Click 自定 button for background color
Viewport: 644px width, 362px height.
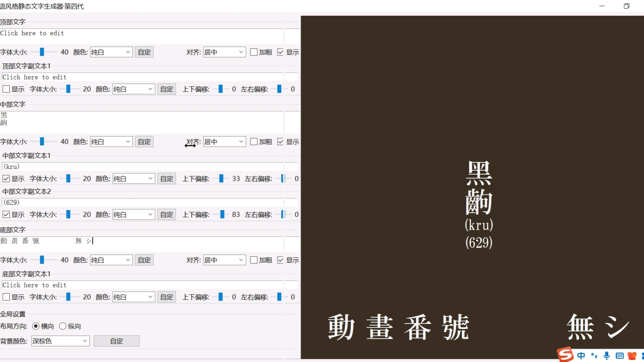[x=116, y=341]
